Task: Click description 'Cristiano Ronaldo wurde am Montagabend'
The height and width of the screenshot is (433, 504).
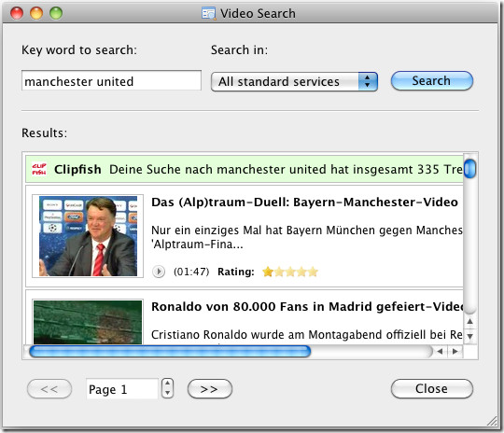Action: pyautogui.click(x=266, y=335)
